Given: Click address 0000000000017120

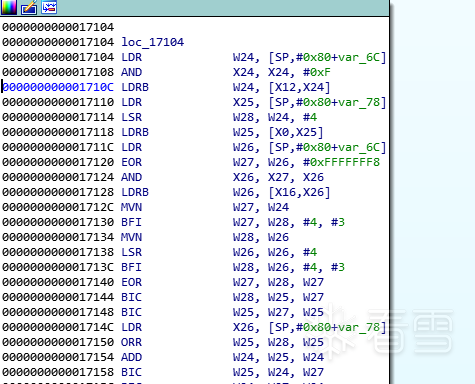Looking at the screenshot, I should (x=58, y=162).
